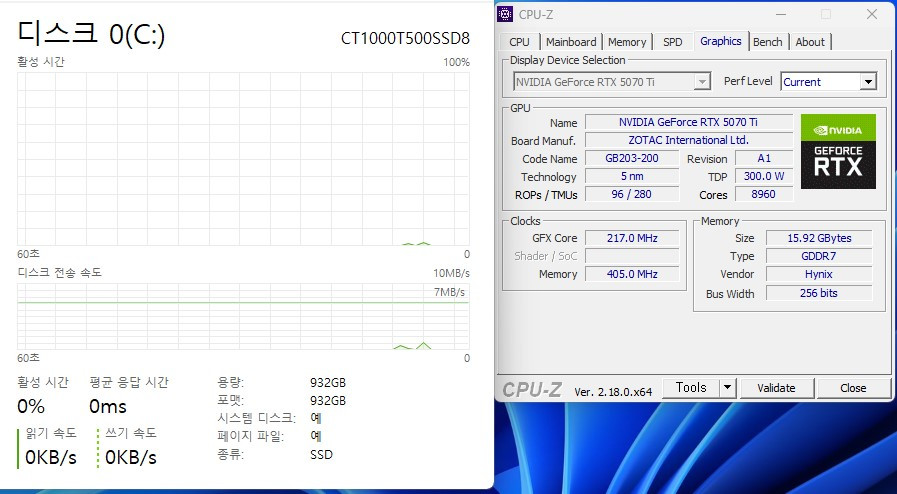Click the Validate button
This screenshot has width=897, height=494.
tap(776, 388)
